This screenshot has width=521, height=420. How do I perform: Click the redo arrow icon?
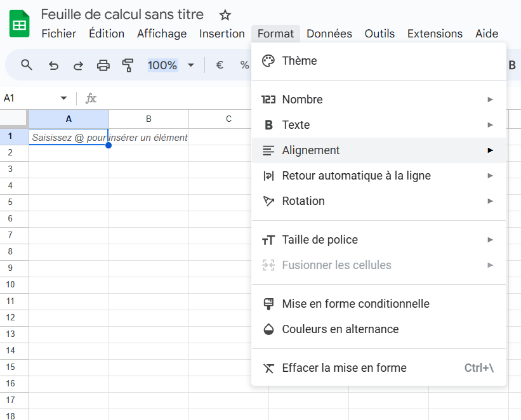(x=78, y=65)
